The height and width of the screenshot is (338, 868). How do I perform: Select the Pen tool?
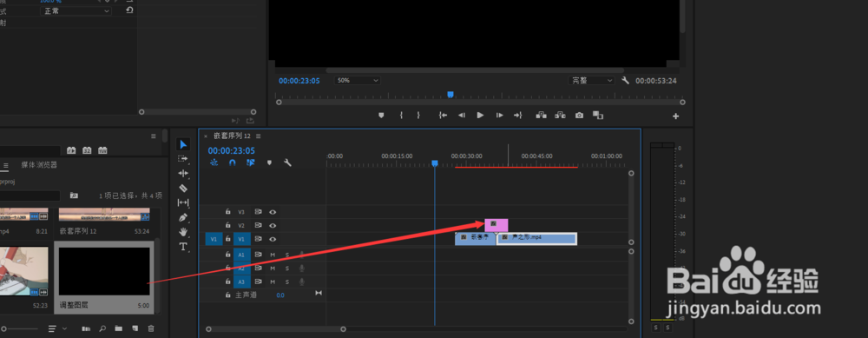(183, 218)
